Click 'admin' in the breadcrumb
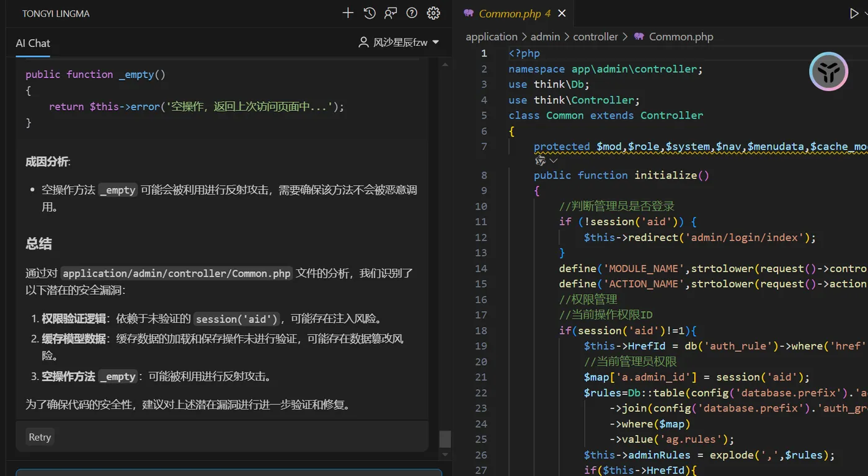 (x=545, y=37)
